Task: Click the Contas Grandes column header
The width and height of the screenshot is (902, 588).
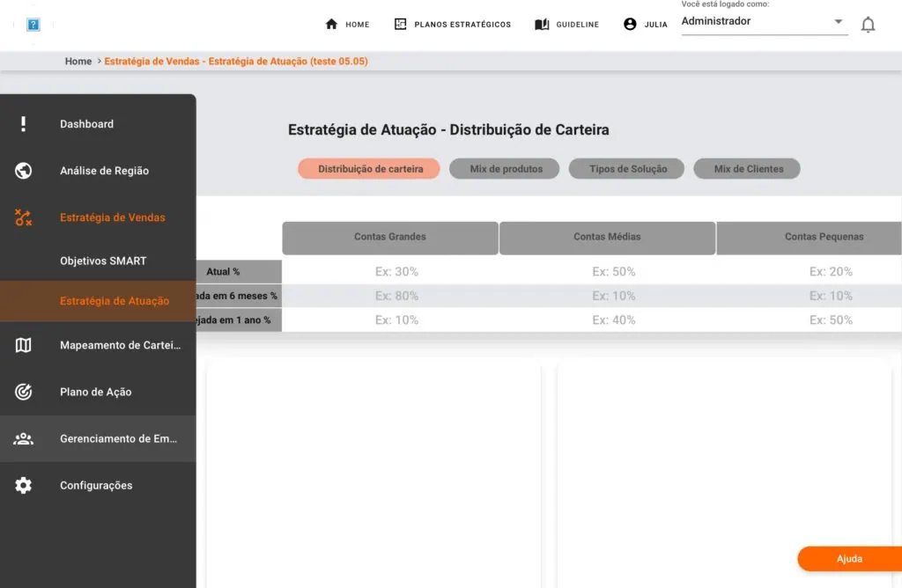Action: click(x=390, y=238)
